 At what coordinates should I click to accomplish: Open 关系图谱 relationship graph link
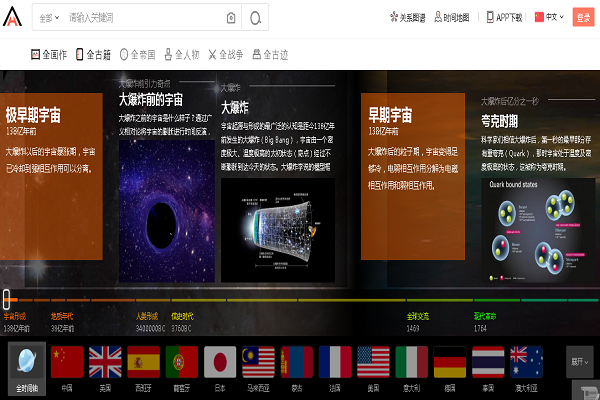[409, 17]
